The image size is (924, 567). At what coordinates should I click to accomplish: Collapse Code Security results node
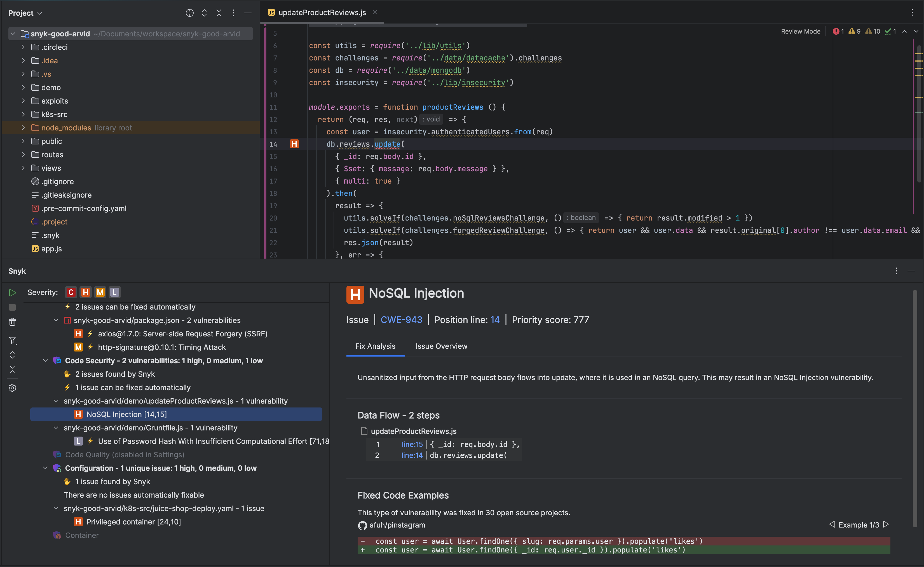click(45, 361)
